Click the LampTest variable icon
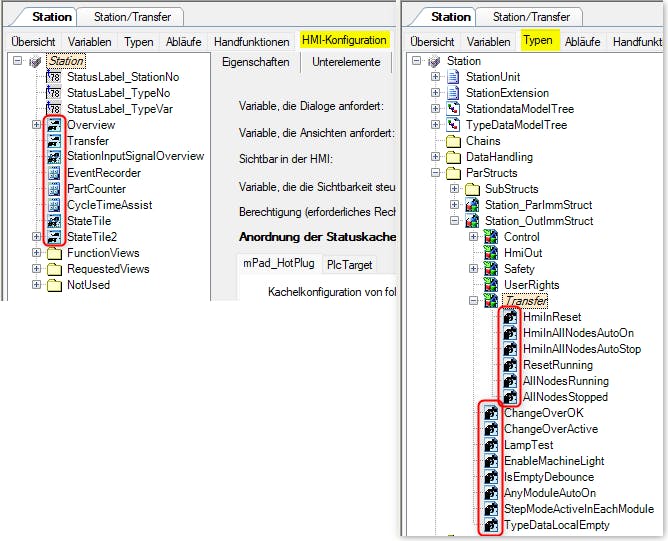 coord(491,445)
